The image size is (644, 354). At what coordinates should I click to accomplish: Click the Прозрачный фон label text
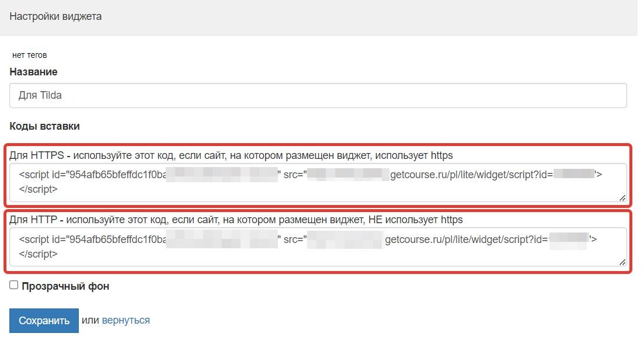(x=65, y=286)
